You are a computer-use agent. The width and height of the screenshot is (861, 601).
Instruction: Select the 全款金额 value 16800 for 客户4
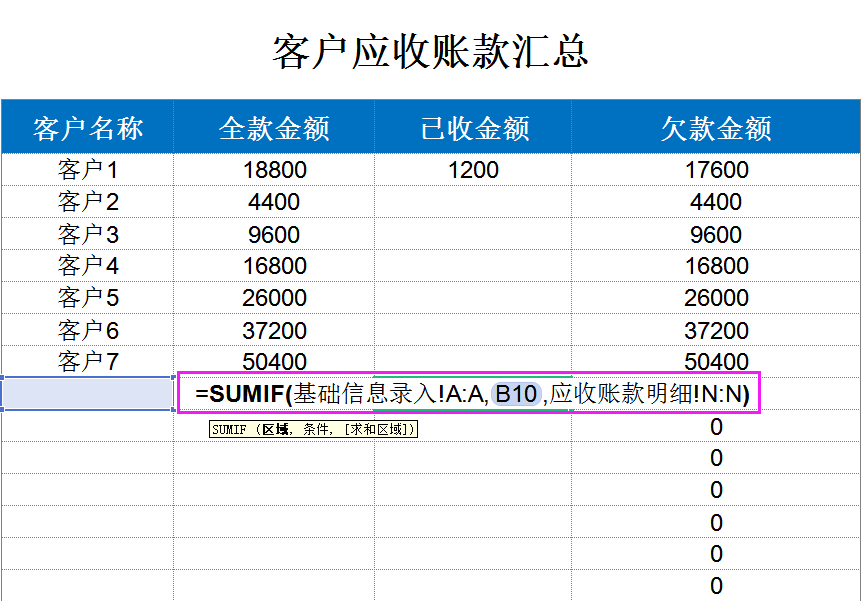pyautogui.click(x=274, y=266)
